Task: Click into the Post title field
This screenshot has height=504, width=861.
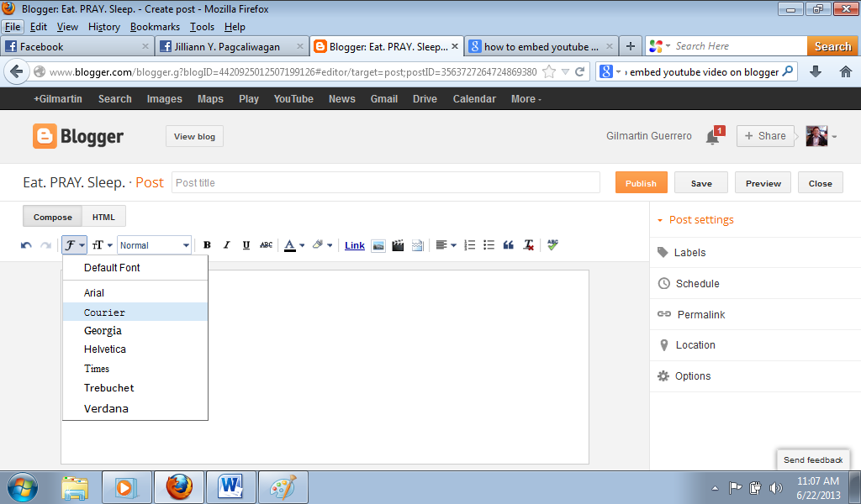Action: (x=385, y=182)
